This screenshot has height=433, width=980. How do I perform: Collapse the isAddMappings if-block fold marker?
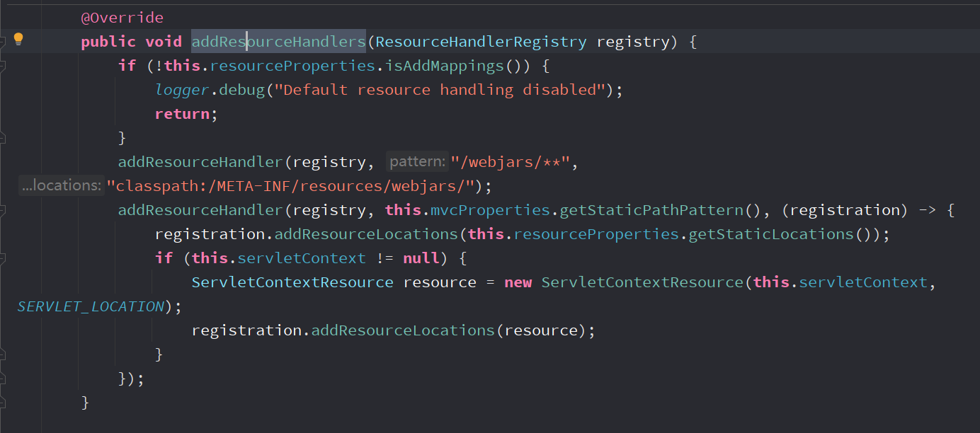click(2, 66)
